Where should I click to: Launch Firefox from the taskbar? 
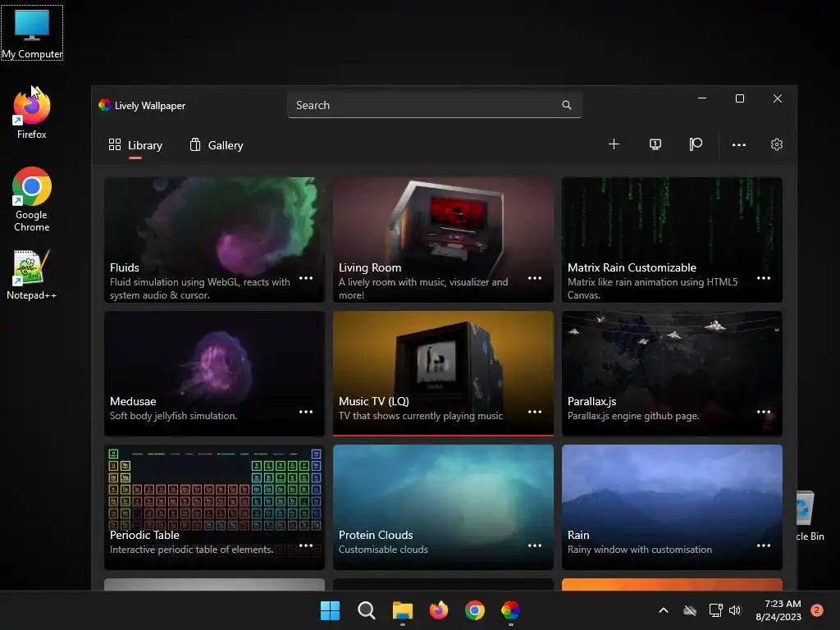tap(439, 610)
